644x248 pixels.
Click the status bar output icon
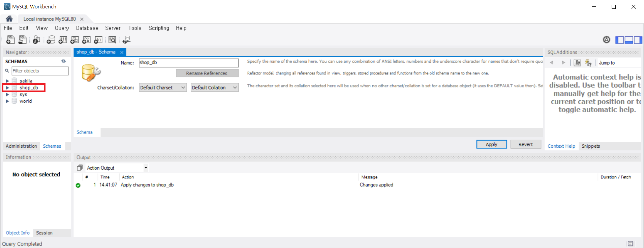coord(631,244)
